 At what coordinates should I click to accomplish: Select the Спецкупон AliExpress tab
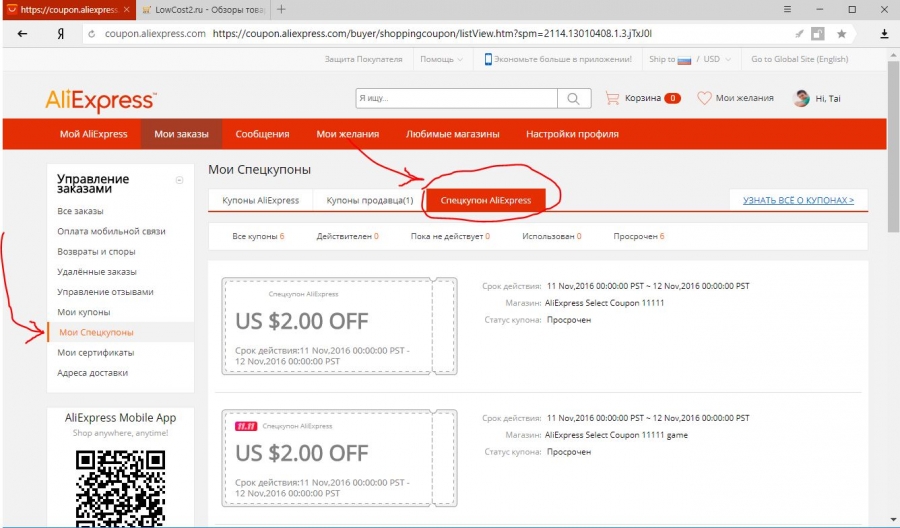(x=486, y=200)
